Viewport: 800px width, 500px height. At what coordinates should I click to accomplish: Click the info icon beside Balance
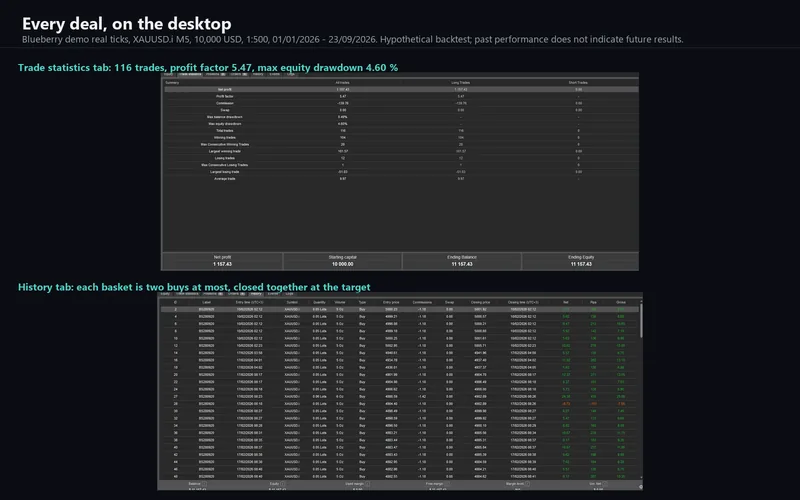tap(205, 484)
